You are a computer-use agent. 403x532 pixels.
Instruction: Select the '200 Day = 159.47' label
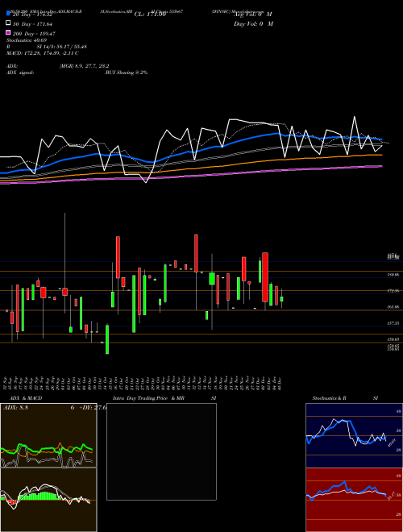(x=34, y=34)
